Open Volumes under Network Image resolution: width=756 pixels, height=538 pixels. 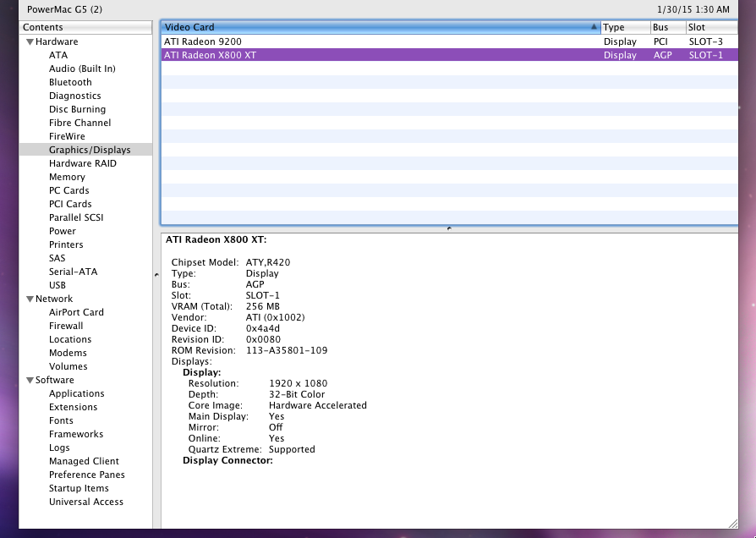tap(68, 366)
